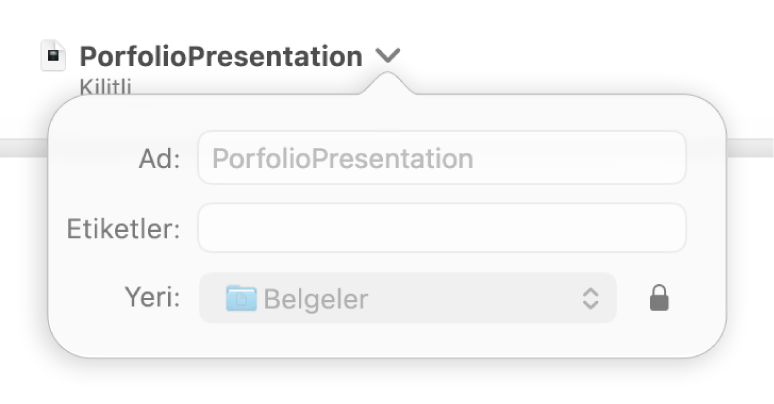Viewport: 774px width, 404px height.
Task: Click empty popover space below the Yeri row
Action: click(x=387, y=341)
